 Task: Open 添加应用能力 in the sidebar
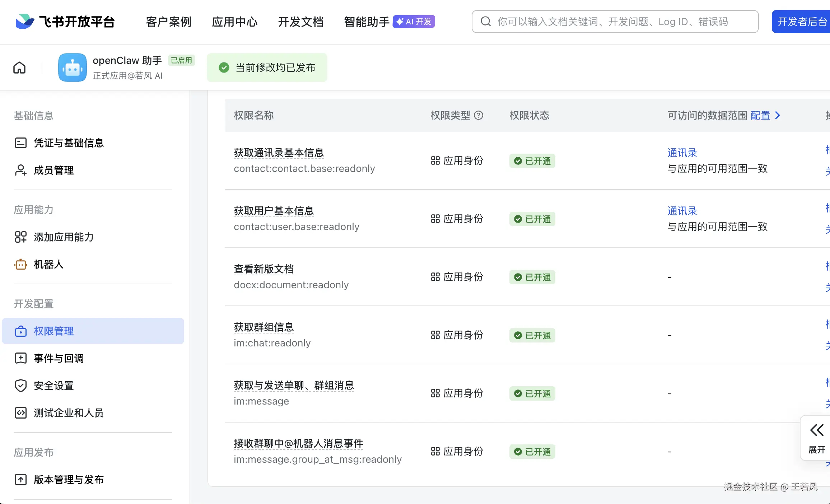(64, 237)
